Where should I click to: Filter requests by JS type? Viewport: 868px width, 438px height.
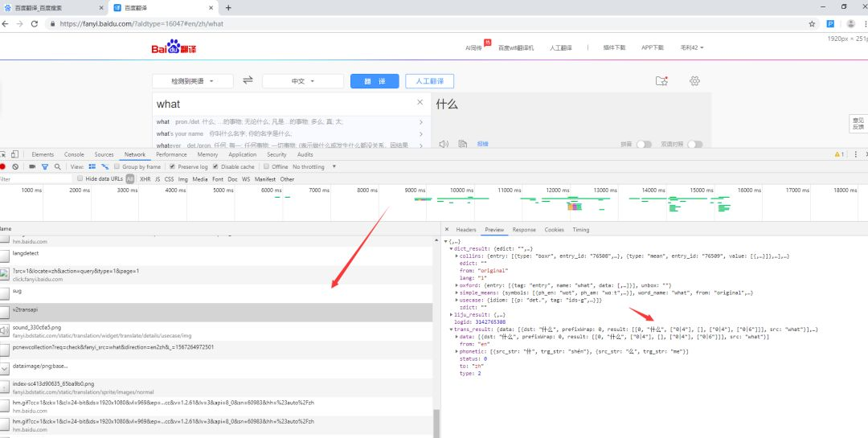pos(158,179)
